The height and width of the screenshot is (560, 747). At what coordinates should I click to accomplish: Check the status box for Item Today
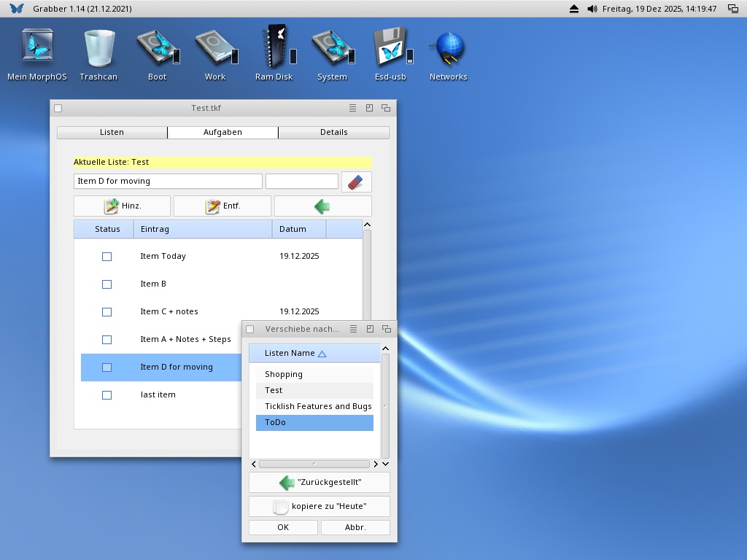(x=107, y=257)
